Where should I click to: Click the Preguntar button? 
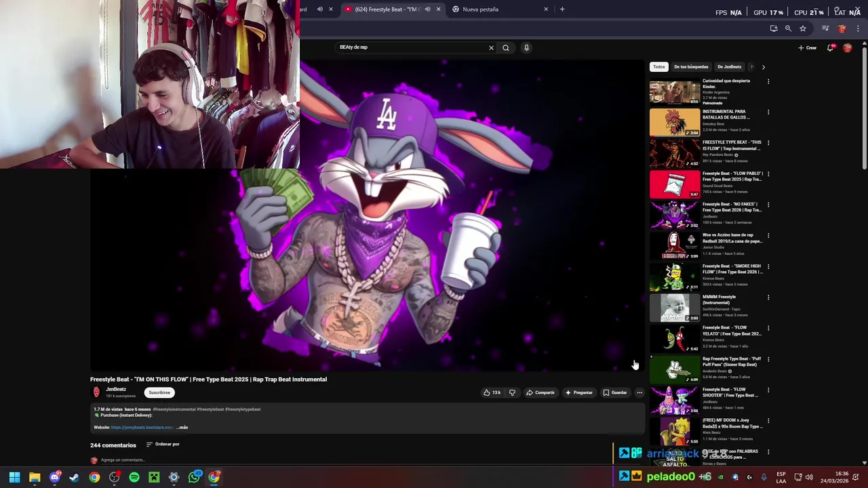tap(578, 392)
